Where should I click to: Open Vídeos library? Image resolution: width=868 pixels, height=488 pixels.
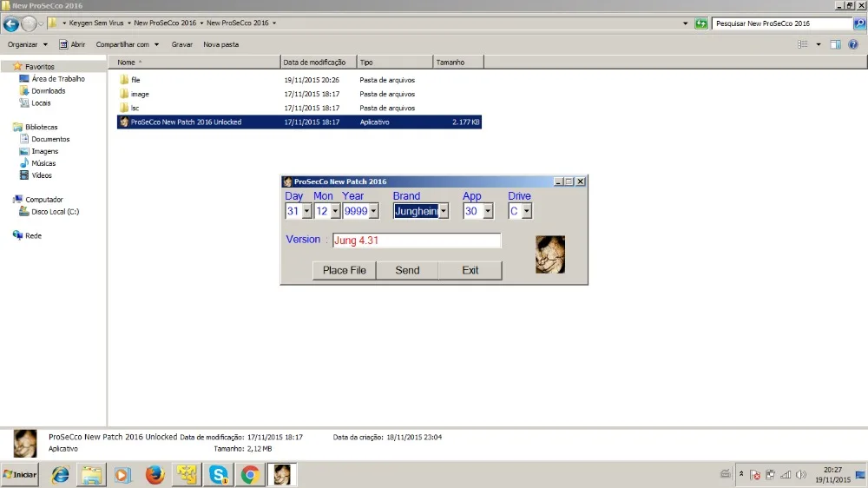click(x=41, y=175)
